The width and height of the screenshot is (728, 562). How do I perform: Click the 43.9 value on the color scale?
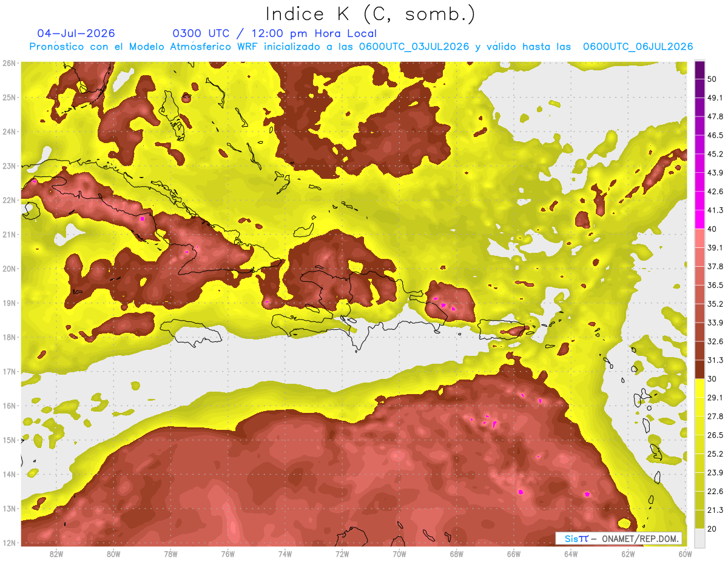[x=715, y=173]
